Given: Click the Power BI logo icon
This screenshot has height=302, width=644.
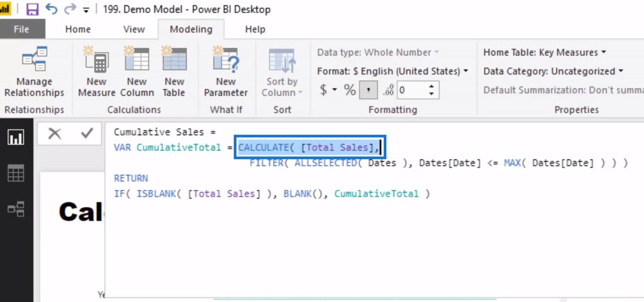Looking at the screenshot, I should coord(5,9).
